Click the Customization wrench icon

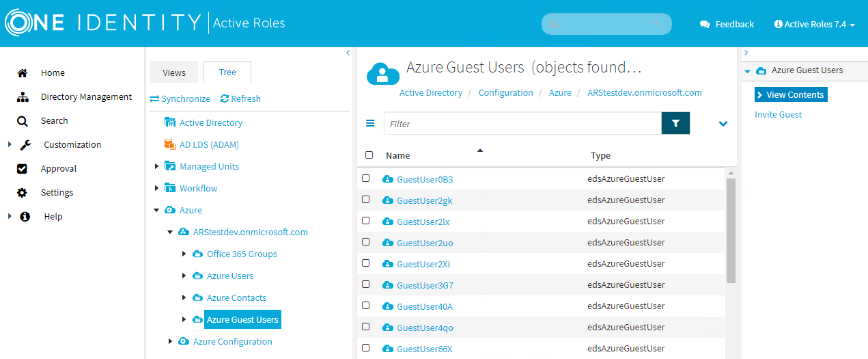25,144
